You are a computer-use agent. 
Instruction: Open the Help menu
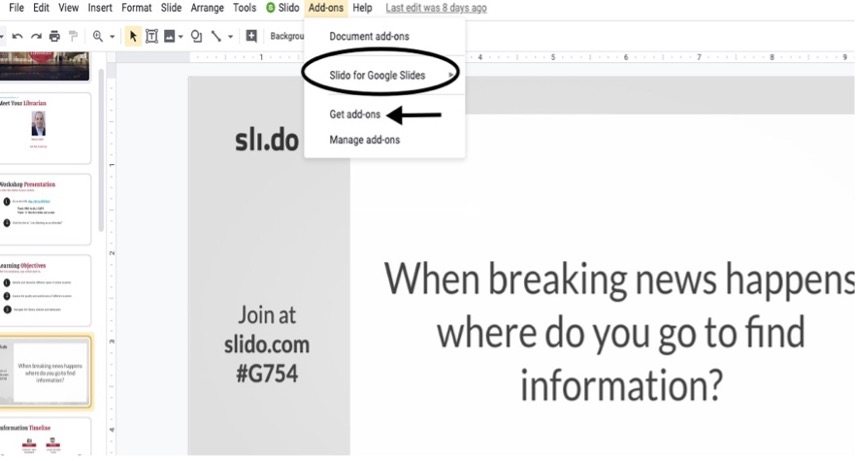point(362,8)
